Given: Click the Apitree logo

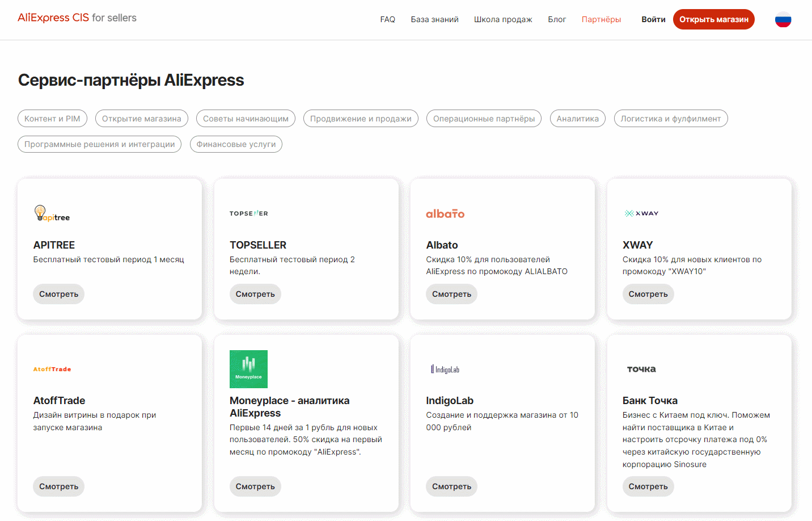Looking at the screenshot, I should tap(52, 213).
